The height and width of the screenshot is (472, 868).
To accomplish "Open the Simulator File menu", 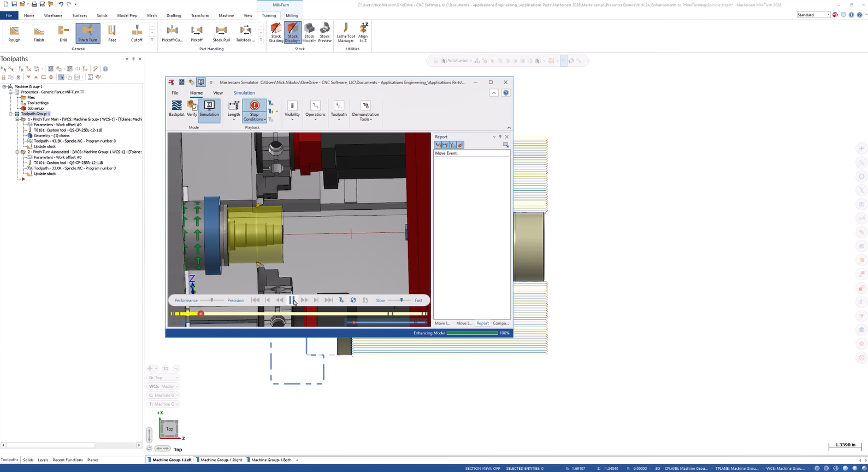I will 175,93.
